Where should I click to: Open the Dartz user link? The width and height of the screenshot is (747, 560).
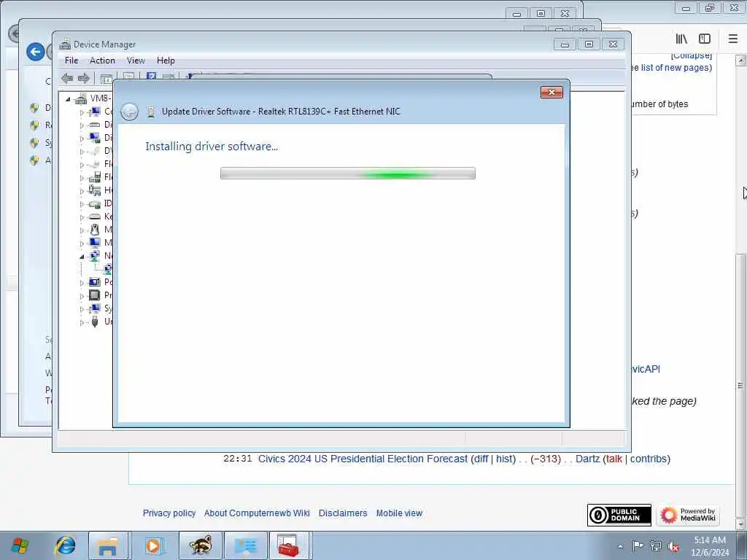[587, 459]
